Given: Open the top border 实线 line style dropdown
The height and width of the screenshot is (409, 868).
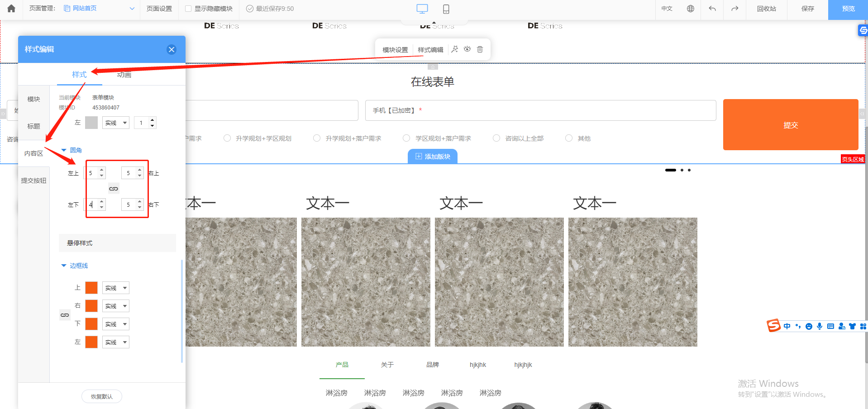Looking at the screenshot, I should 116,288.
